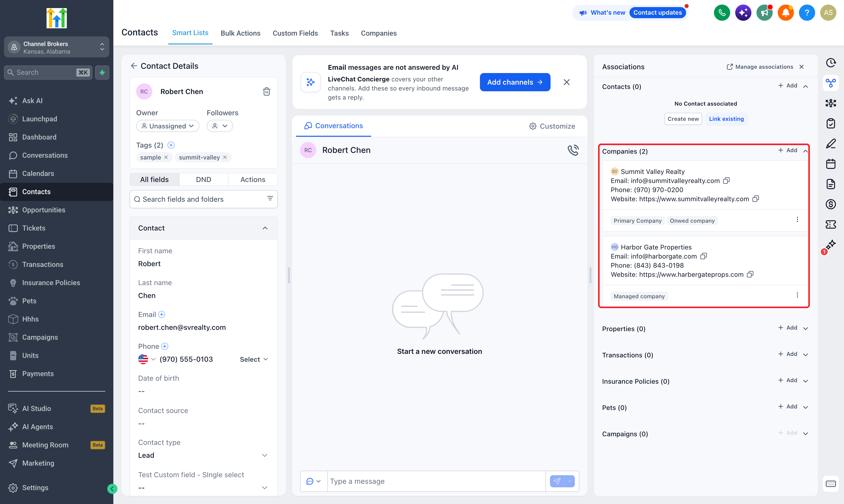This screenshot has height=504, width=844.
Task: Open the purple AI sparkle icon
Action: coord(743,13)
